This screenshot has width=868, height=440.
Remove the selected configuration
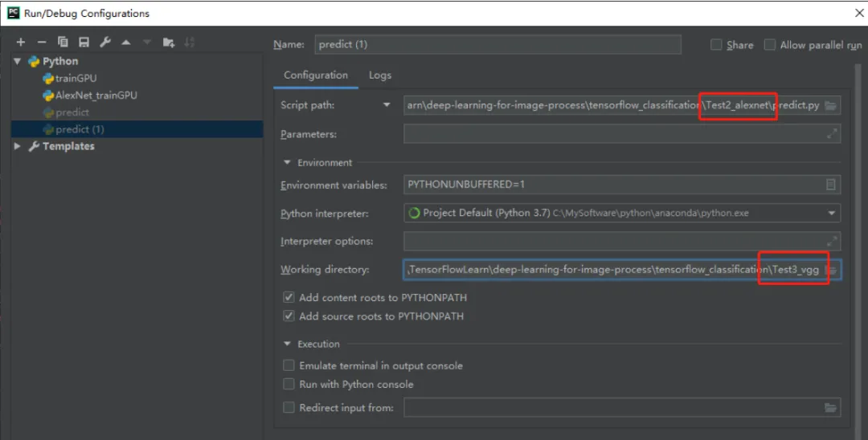(x=42, y=43)
